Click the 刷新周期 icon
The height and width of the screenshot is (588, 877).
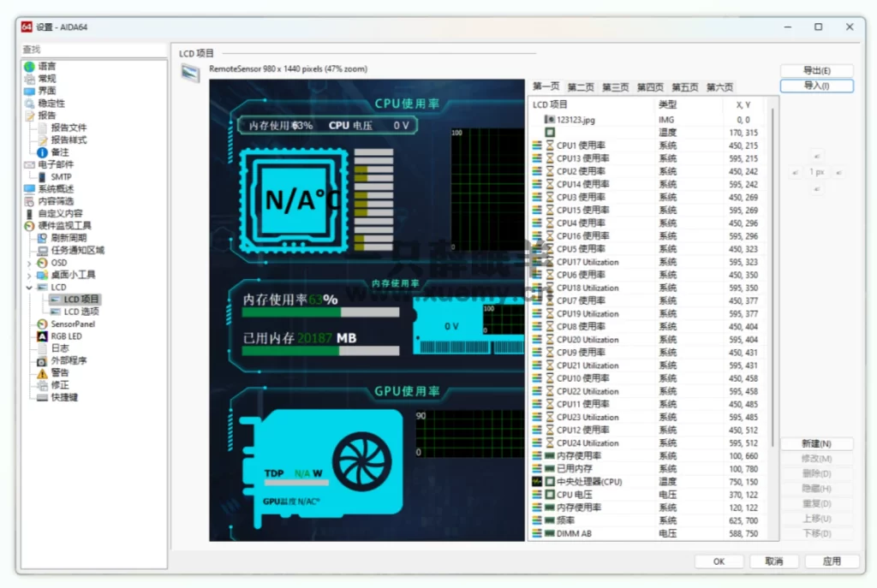coord(43,238)
